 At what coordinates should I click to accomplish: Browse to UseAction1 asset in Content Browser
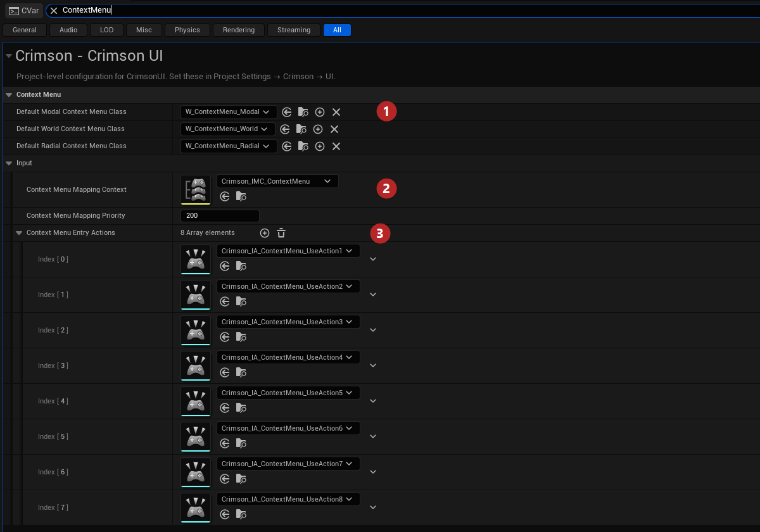[x=241, y=266]
